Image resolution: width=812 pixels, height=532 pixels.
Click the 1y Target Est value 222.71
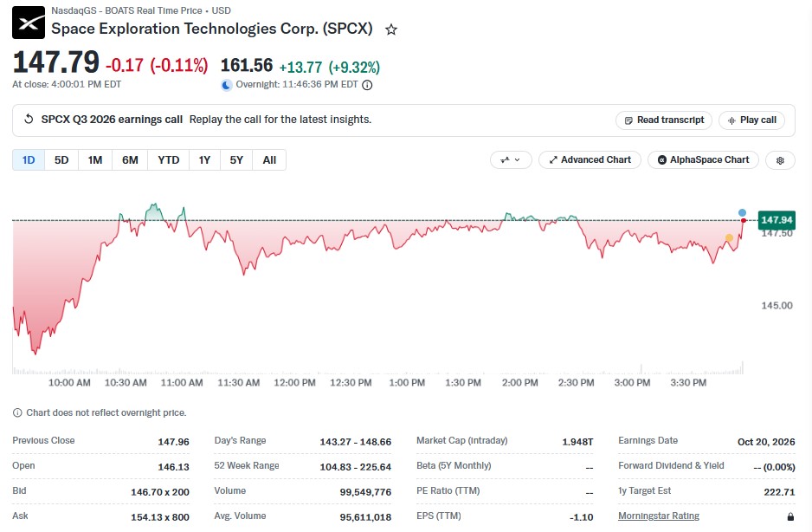tap(779, 492)
